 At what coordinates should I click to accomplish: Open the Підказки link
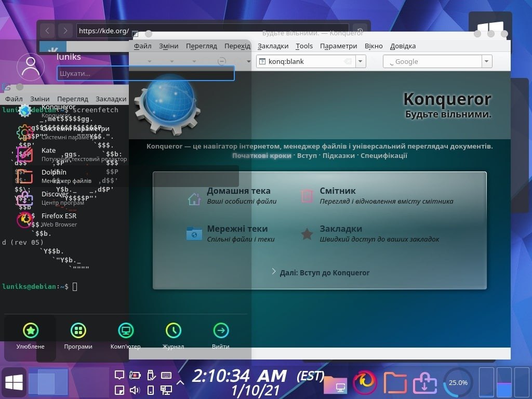tap(339, 155)
